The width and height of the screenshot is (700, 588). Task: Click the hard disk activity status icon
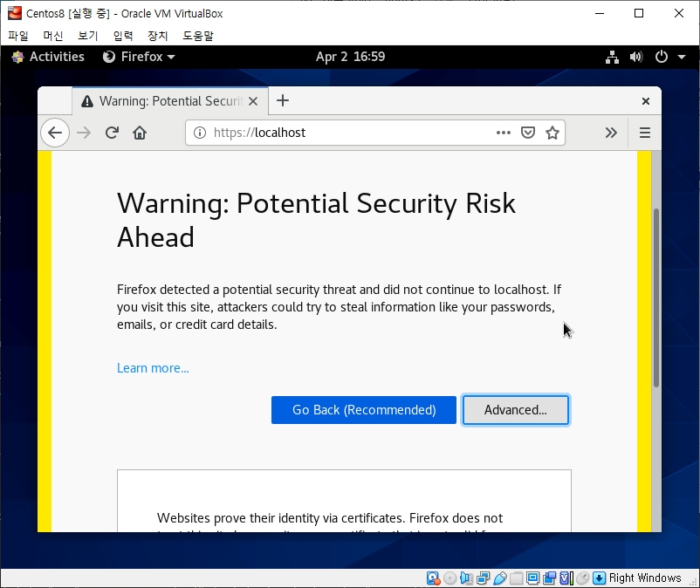(x=433, y=578)
